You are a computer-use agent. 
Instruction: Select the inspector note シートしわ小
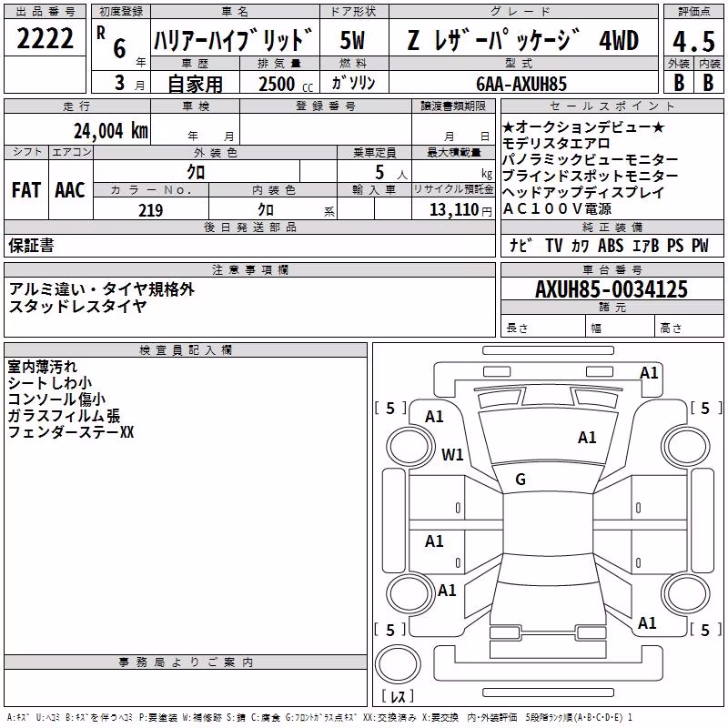[50, 383]
